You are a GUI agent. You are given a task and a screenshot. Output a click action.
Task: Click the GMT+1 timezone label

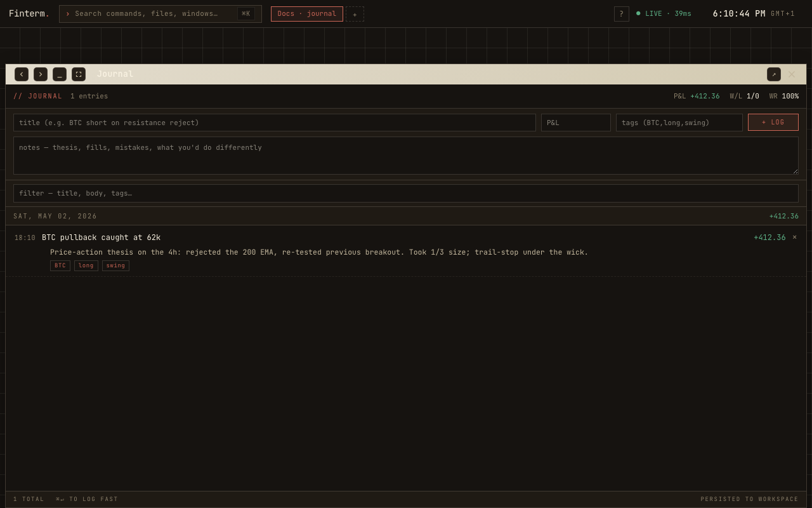[x=783, y=14]
